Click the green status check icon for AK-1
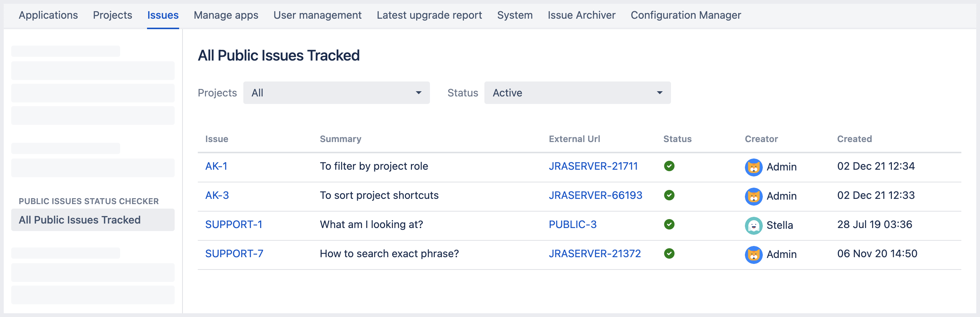980x317 pixels. 669,166
